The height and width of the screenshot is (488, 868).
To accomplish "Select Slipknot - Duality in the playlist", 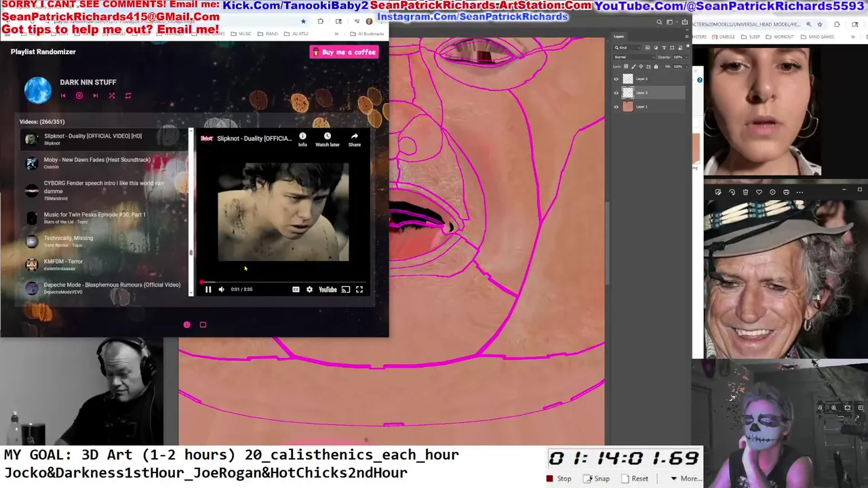I will (x=105, y=139).
